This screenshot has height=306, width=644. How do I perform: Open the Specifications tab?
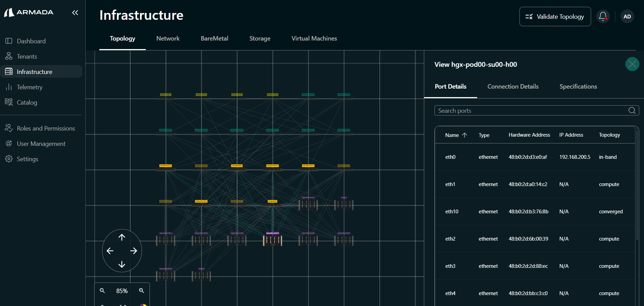(x=578, y=87)
